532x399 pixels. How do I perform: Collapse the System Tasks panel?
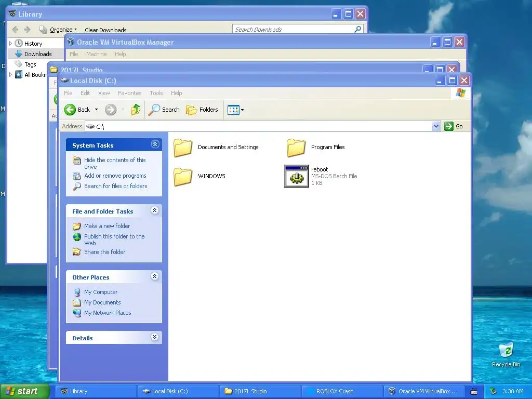(155, 144)
